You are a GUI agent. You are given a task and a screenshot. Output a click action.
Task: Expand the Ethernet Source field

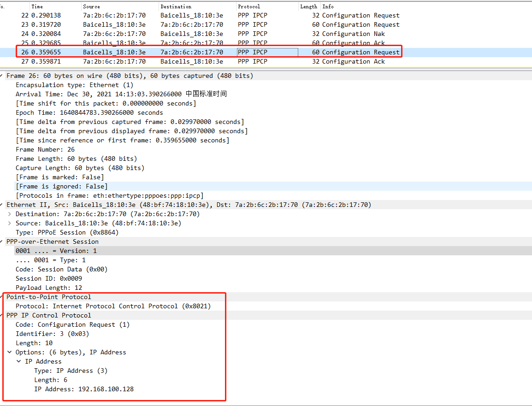coord(10,223)
